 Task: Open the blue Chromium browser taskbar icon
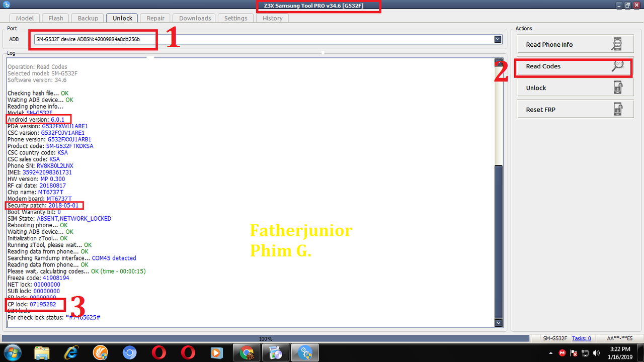point(129,352)
